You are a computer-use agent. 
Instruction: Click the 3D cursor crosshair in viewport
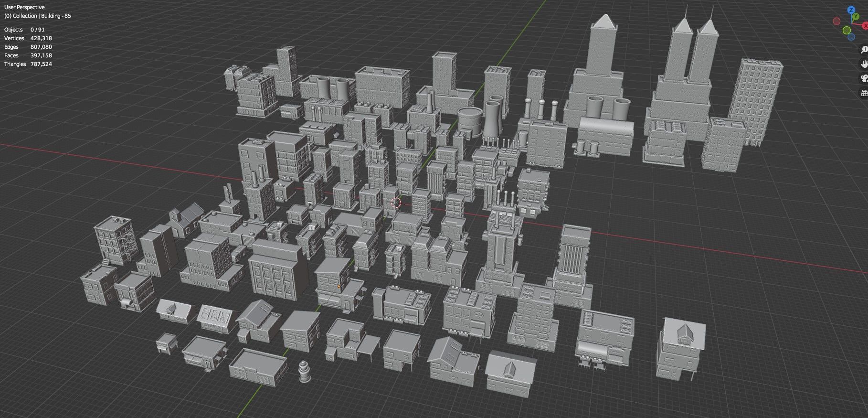tap(396, 203)
